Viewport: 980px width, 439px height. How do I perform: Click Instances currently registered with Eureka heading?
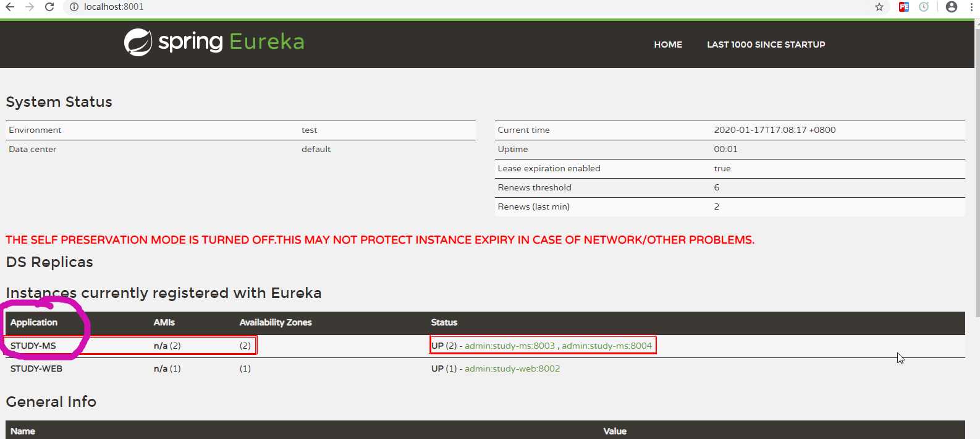pos(164,293)
